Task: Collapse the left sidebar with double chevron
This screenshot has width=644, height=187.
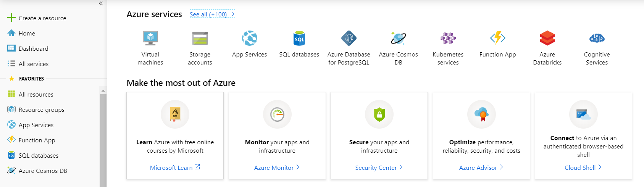Action: click(101, 3)
